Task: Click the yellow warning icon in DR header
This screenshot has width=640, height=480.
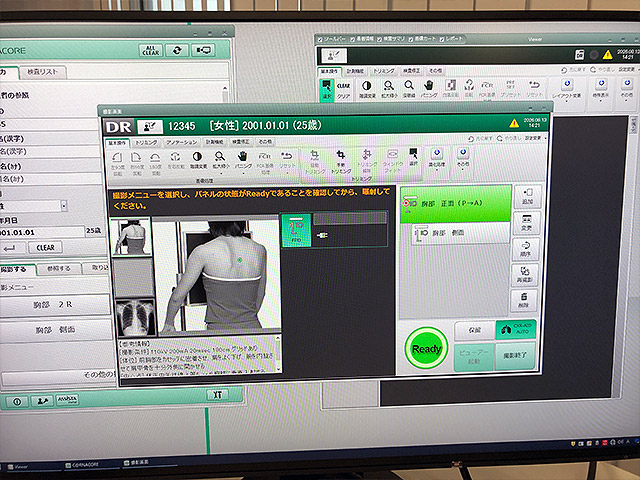Action: [514, 123]
